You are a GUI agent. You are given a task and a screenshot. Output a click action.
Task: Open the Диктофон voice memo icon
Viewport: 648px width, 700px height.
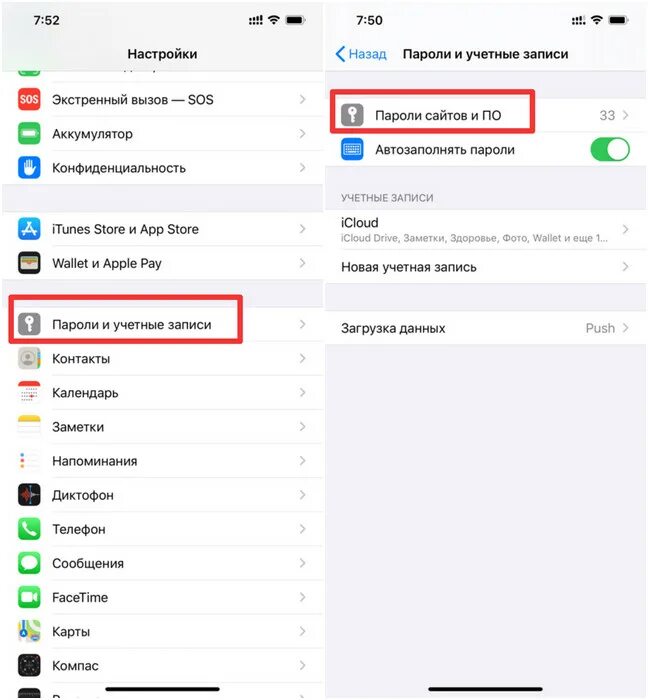29,495
